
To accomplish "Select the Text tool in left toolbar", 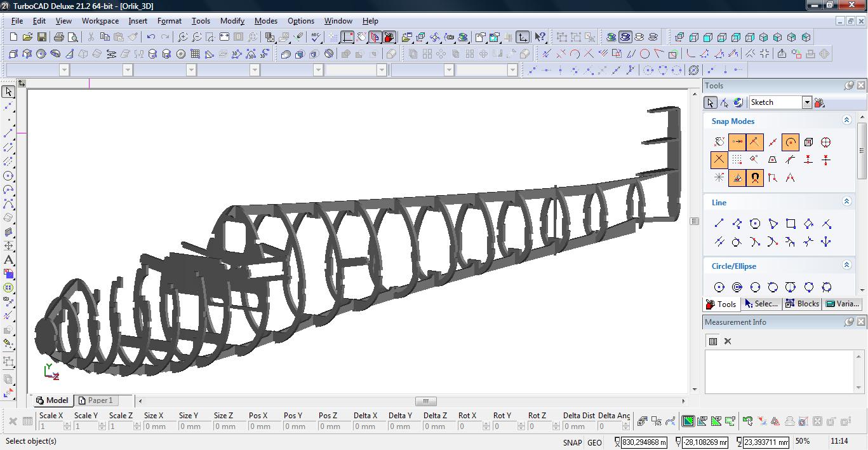I will point(9,260).
